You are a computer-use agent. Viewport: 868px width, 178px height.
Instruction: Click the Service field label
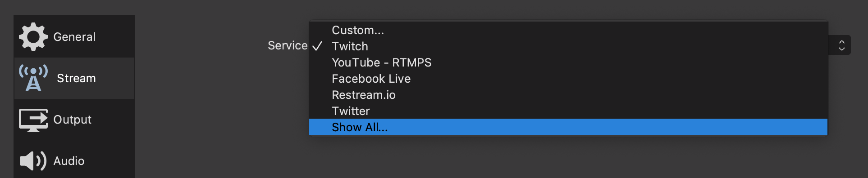[288, 45]
